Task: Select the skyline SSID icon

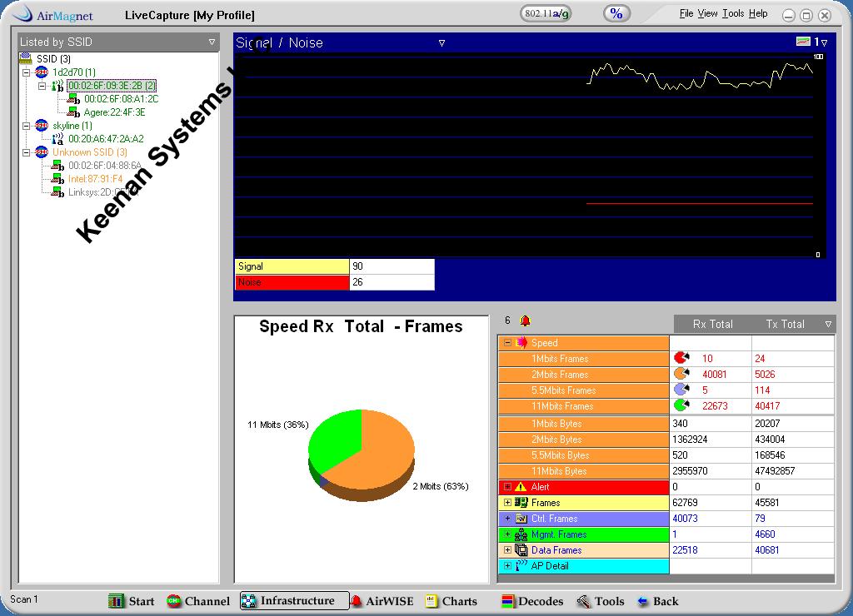Action: click(42, 126)
